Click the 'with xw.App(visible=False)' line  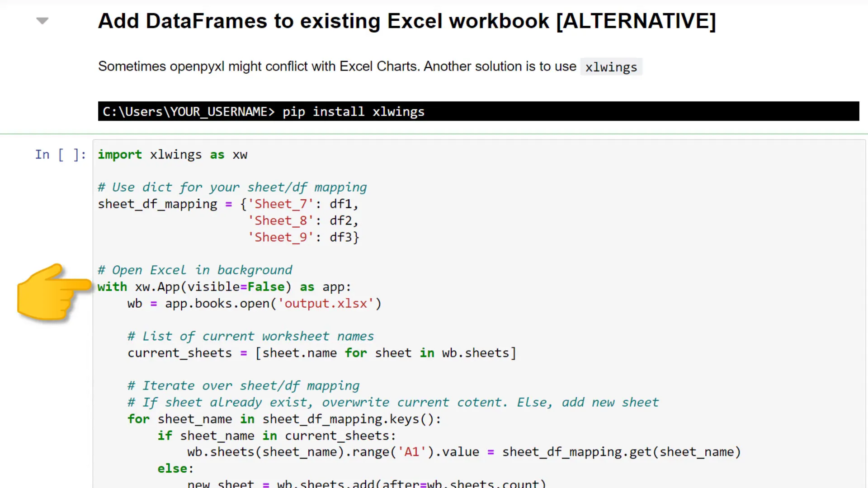tap(194, 286)
